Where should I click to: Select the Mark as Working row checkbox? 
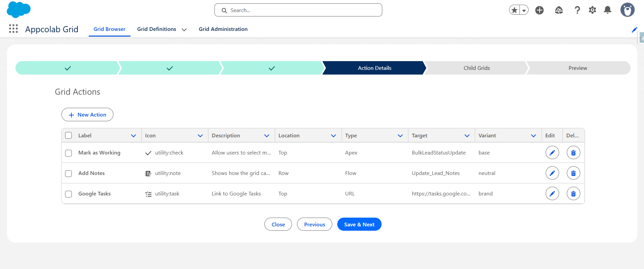(68, 153)
